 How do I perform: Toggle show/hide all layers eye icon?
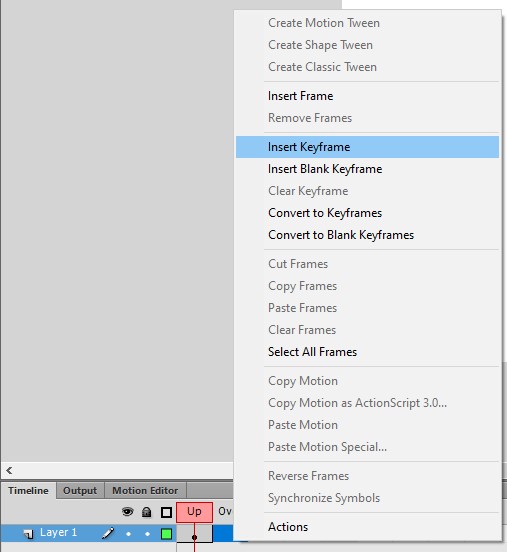coord(127,512)
